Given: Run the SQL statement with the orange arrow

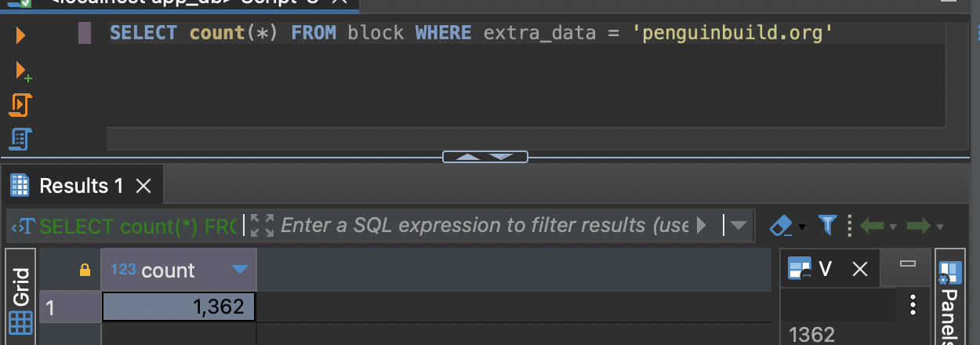Looking at the screenshot, I should (x=20, y=35).
